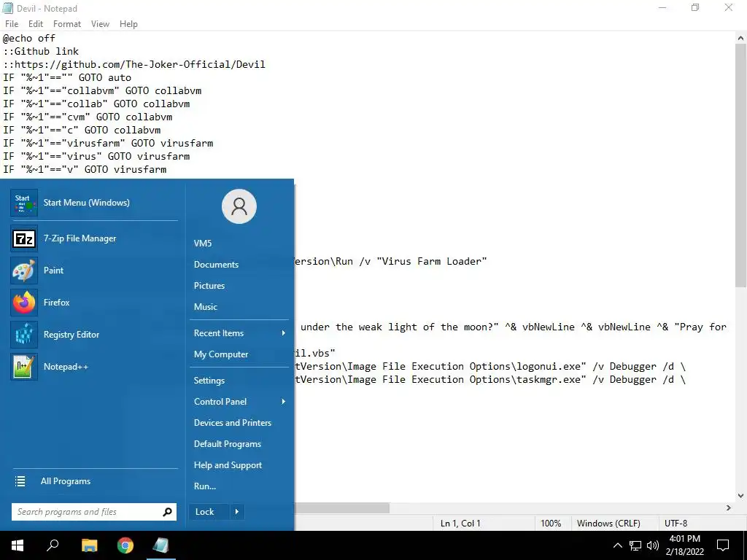Open the Help menu in Notepad
Screen dimensions: 747x560
coord(128,24)
